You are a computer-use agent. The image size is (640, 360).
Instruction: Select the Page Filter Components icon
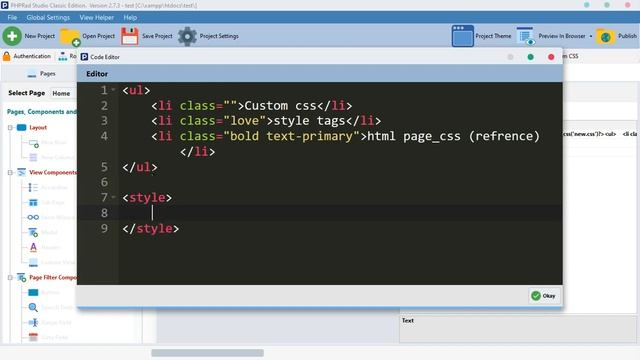(x=22, y=278)
